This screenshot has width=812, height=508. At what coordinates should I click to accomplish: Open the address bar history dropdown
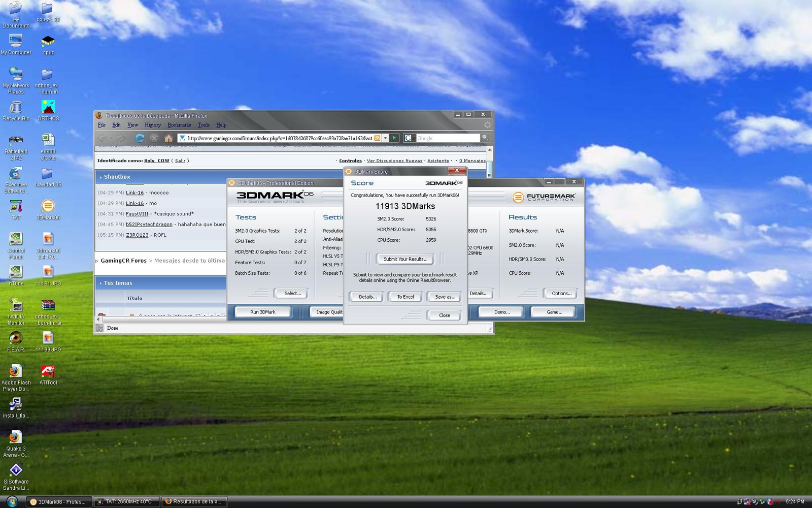[385, 138]
